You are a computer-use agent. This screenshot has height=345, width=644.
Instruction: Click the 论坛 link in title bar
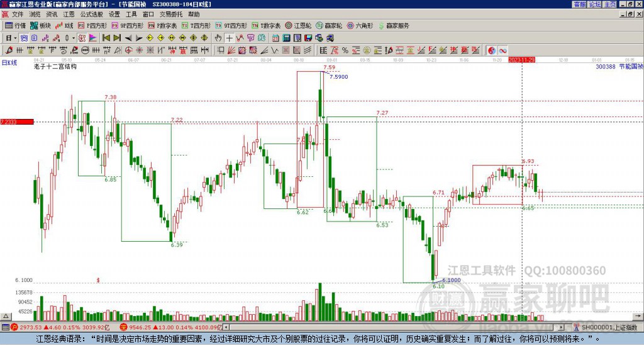(594, 4)
